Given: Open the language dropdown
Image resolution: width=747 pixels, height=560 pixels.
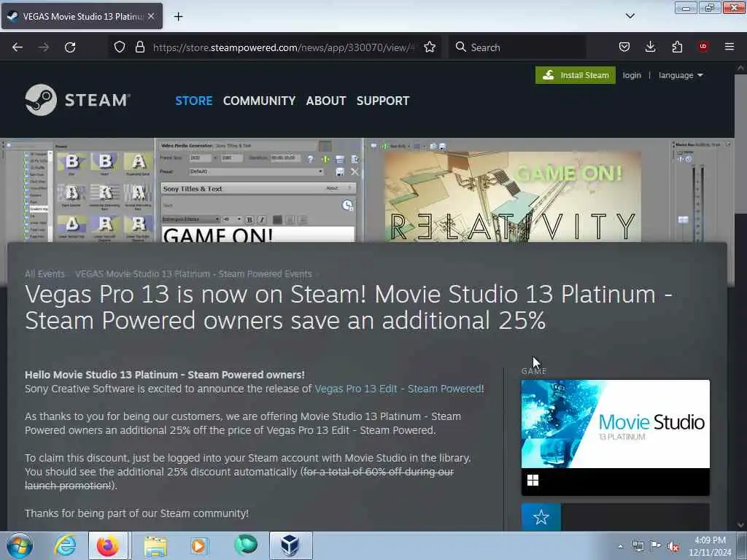Looking at the screenshot, I should pyautogui.click(x=681, y=75).
